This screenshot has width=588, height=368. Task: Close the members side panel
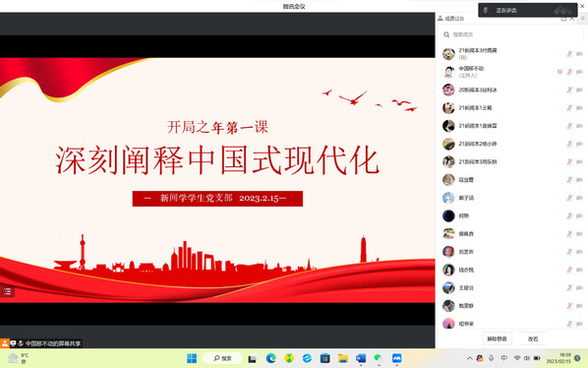(572, 19)
